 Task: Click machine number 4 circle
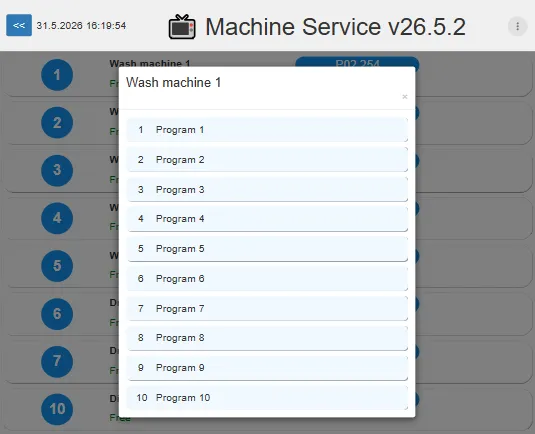(57, 218)
